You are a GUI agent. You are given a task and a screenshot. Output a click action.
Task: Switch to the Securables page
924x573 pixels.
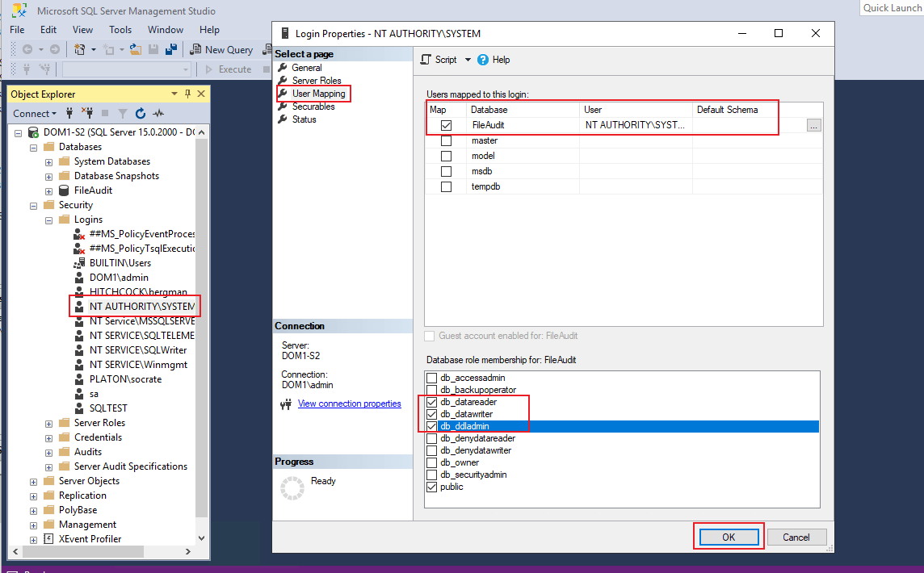(313, 107)
